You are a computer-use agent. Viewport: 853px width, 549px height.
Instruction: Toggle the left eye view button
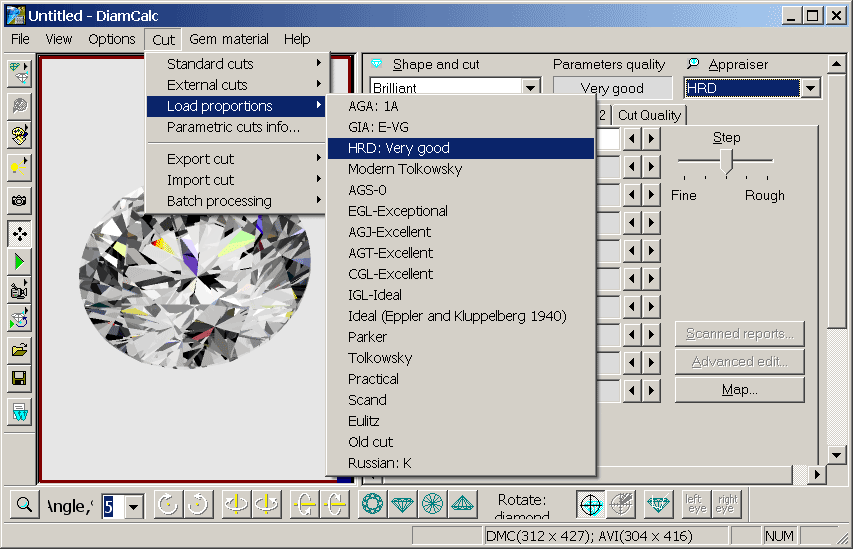[x=696, y=505]
